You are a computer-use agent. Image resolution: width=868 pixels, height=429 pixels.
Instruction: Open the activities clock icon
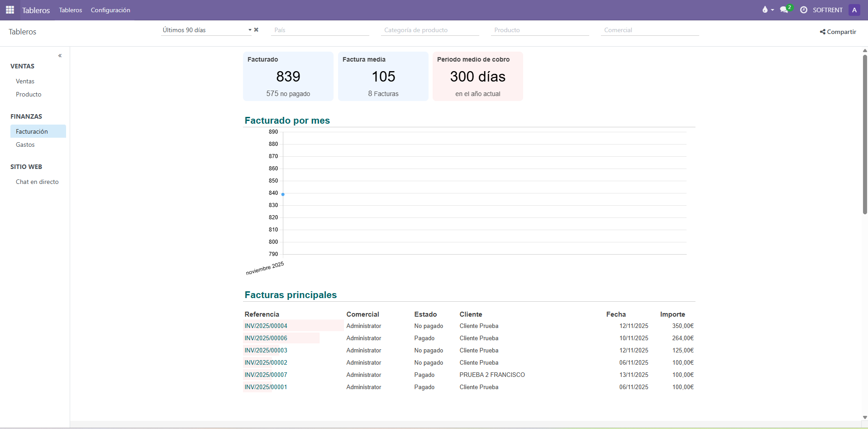804,10
